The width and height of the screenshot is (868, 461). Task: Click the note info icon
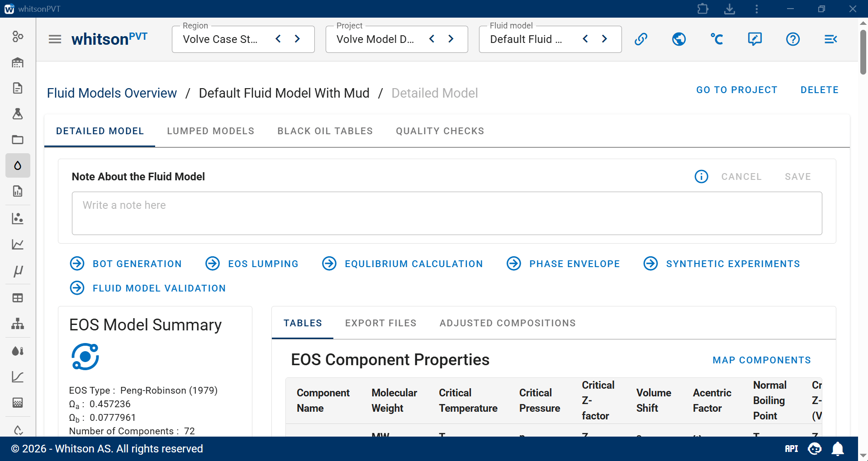tap(702, 177)
